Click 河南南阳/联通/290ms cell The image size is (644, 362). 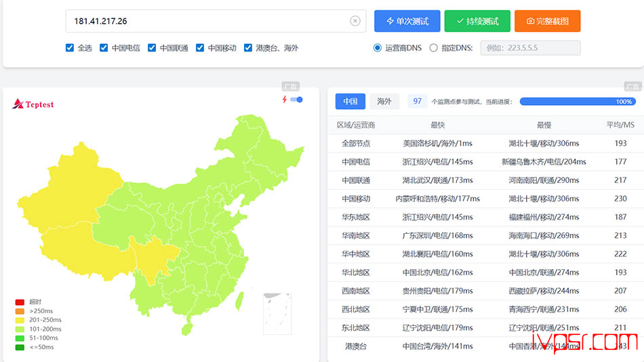[544, 180]
